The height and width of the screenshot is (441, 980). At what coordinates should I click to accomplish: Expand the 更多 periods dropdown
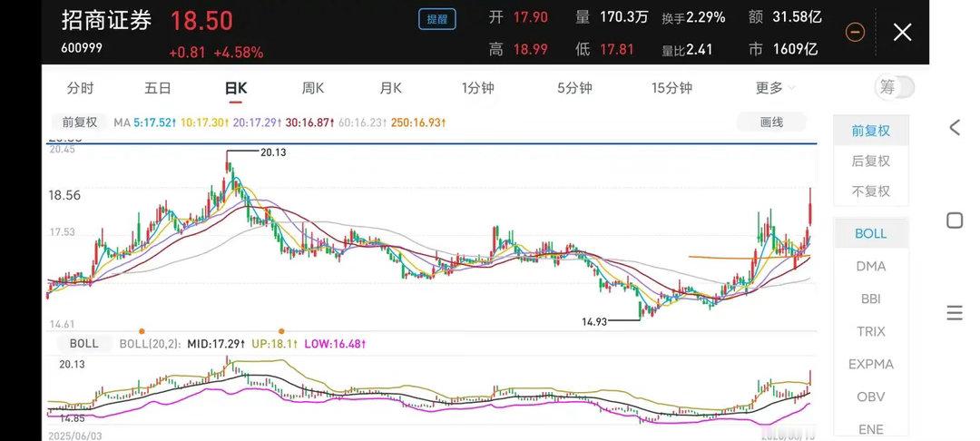pos(775,88)
